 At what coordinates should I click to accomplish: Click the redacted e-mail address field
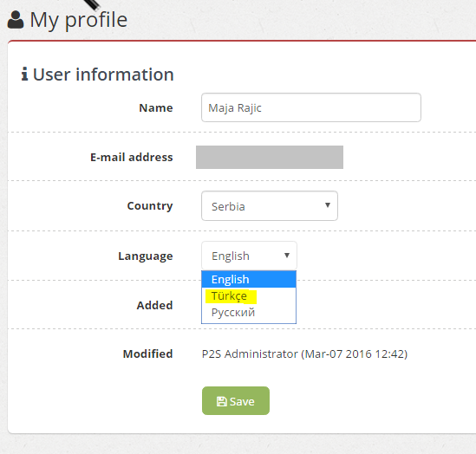[x=270, y=157]
